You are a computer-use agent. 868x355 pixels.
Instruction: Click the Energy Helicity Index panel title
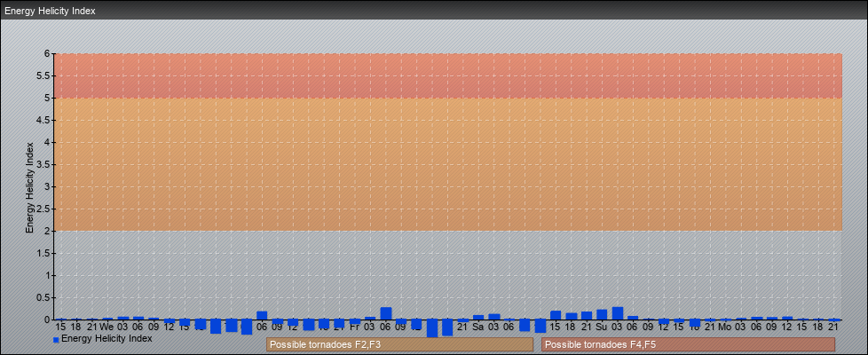51,11
